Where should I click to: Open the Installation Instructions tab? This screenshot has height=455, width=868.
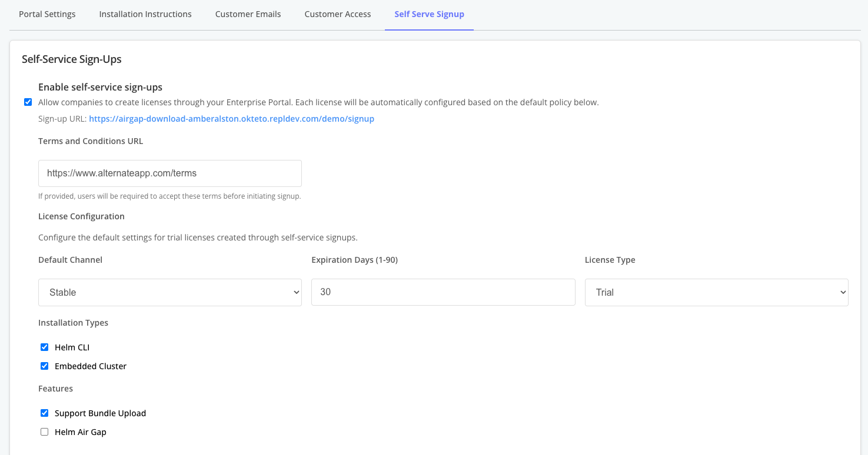(145, 14)
